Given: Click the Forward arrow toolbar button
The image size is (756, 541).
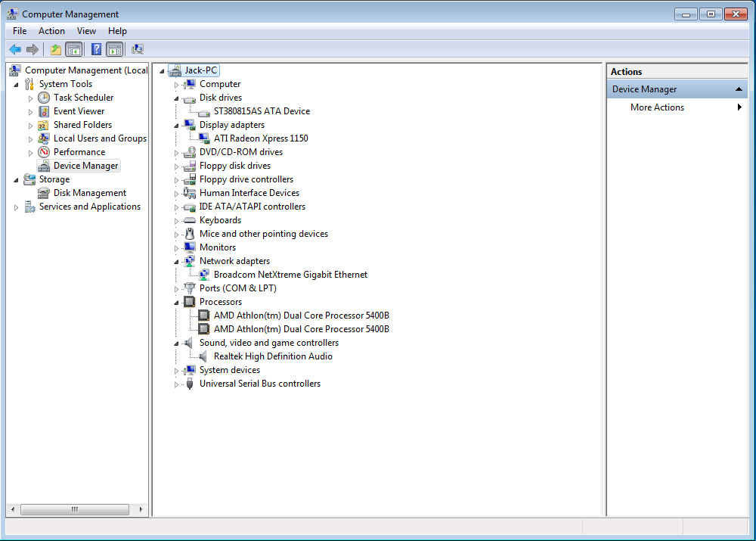Looking at the screenshot, I should (33, 49).
